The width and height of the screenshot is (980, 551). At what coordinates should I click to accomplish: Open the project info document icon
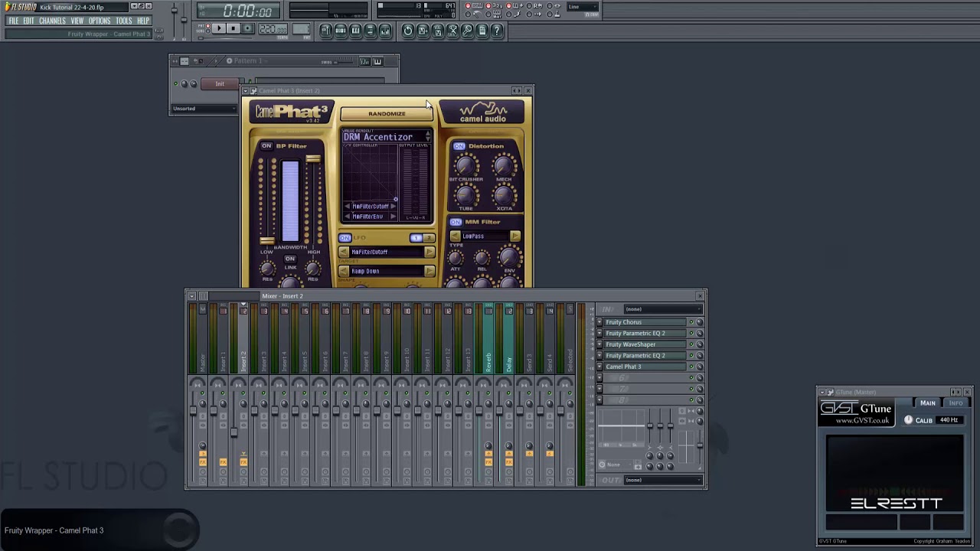482,31
